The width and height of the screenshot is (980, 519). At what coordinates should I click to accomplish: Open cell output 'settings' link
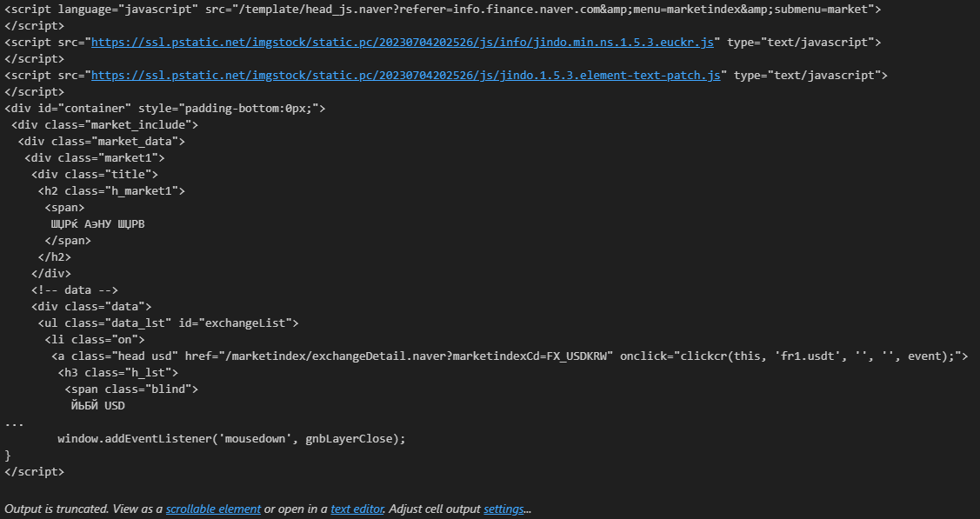(503, 509)
